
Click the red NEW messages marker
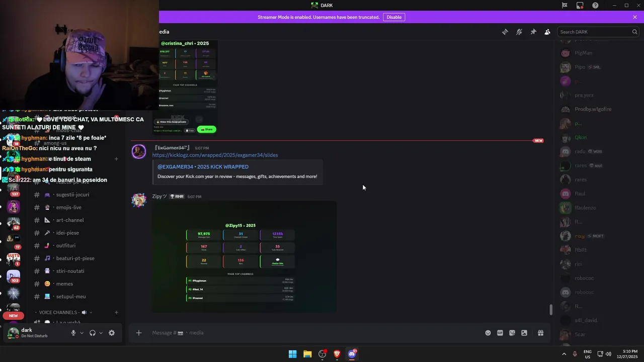point(538,141)
